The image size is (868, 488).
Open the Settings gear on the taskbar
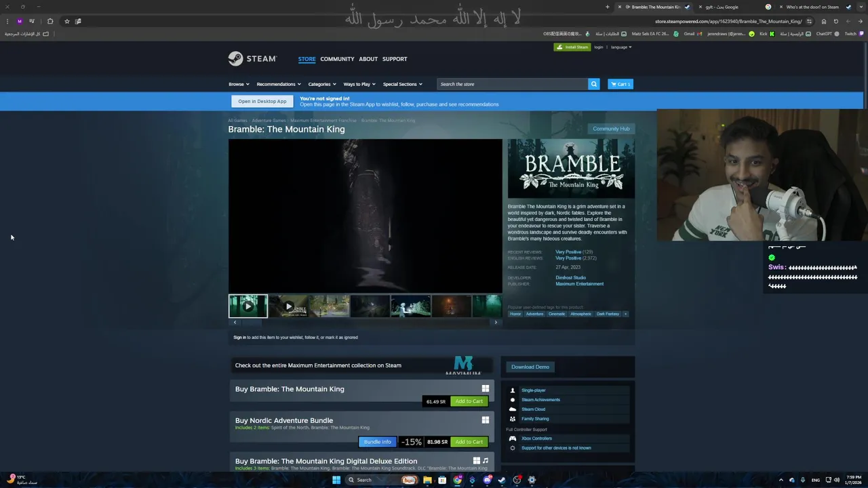[x=532, y=480]
